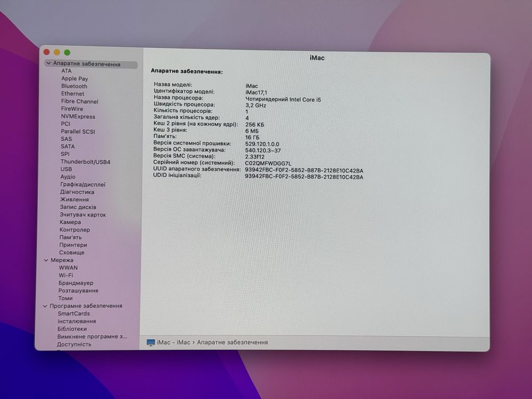Open Thunderbolt/USB4 sidebar entry
Viewport: 532px width, 399px height.
click(x=86, y=162)
